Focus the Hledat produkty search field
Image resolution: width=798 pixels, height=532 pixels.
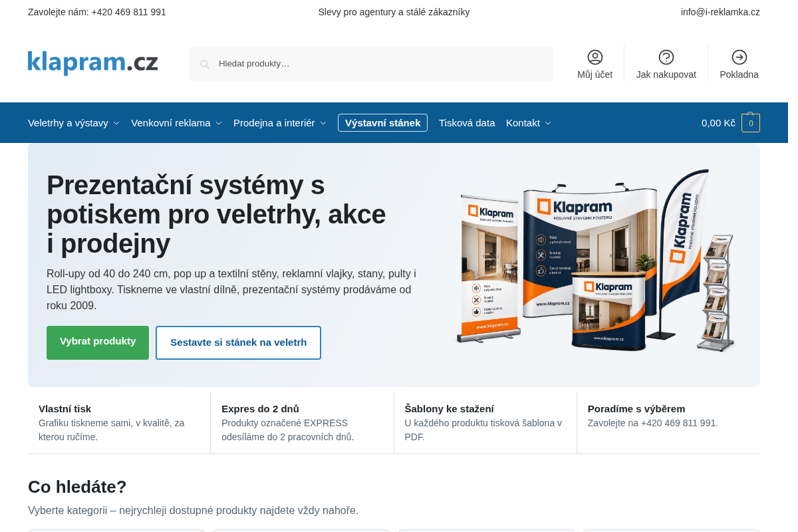[x=371, y=64]
